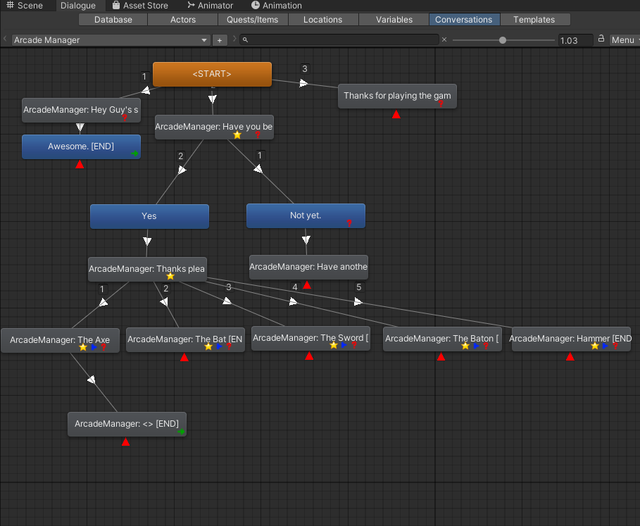Viewport: 640px width, 526px height.
Task: Click red question mark on 'Hey Guy's s' node
Action: coord(125,118)
